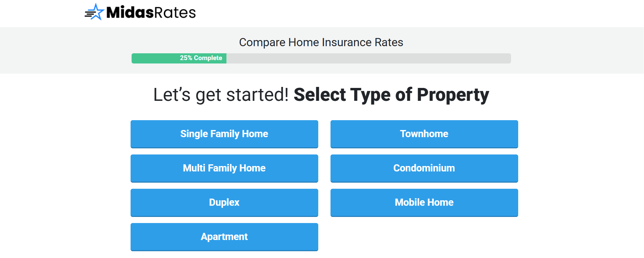The width and height of the screenshot is (644, 258).
Task: Click the word "Property" in the heading
Action: pyautogui.click(x=453, y=95)
